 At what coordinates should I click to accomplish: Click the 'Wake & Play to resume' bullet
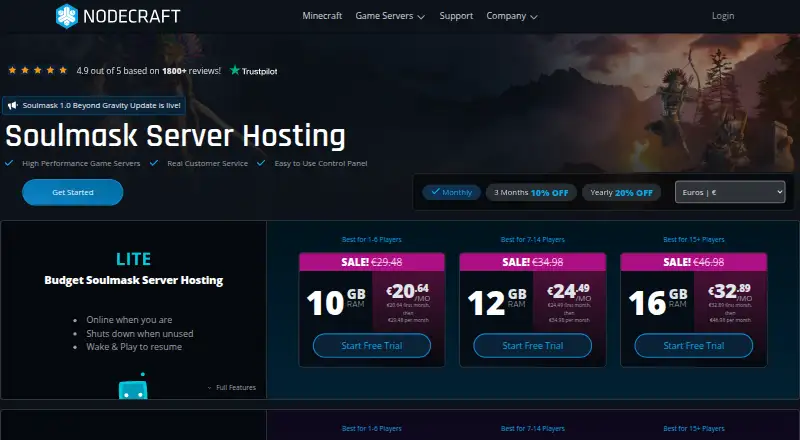coord(134,347)
